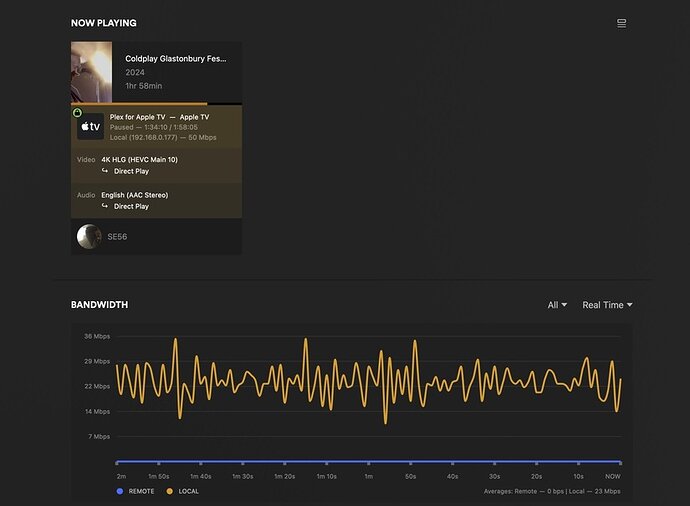Click the BANDWIDTH section heading
The image size is (690, 506).
tap(99, 304)
